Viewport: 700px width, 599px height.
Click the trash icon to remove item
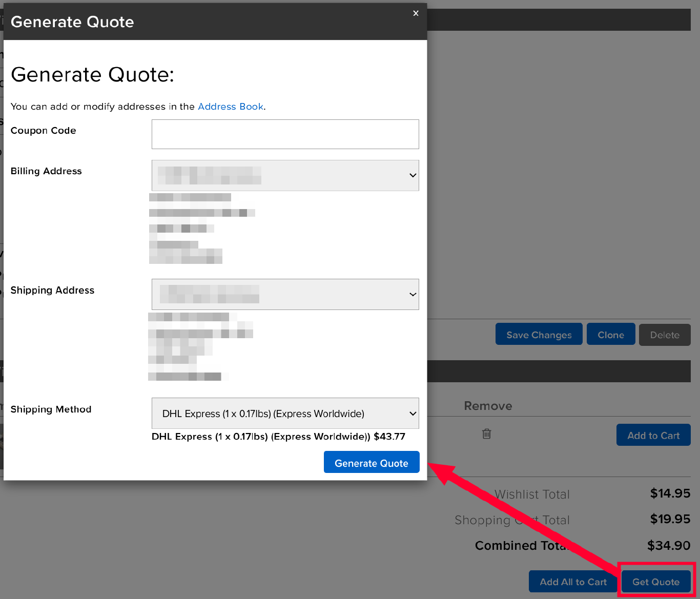pyautogui.click(x=486, y=433)
